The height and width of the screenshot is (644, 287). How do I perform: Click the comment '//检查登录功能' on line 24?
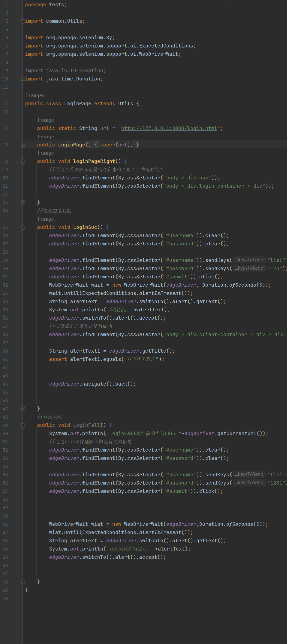[54, 211]
